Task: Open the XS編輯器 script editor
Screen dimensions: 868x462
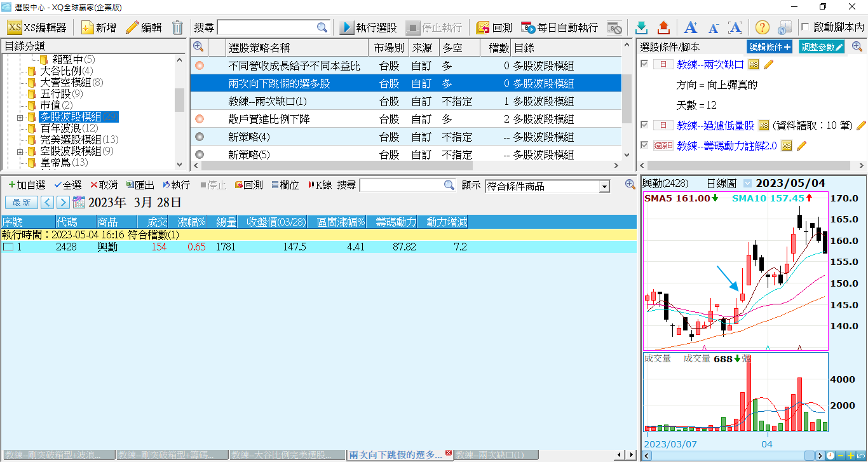Action: click(37, 28)
